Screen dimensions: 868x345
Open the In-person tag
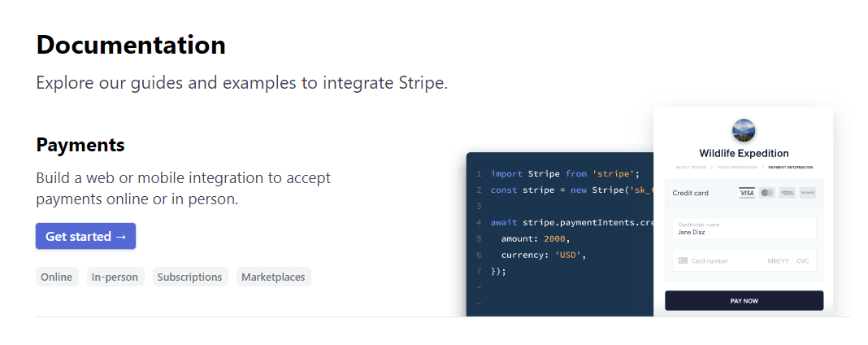tap(115, 277)
